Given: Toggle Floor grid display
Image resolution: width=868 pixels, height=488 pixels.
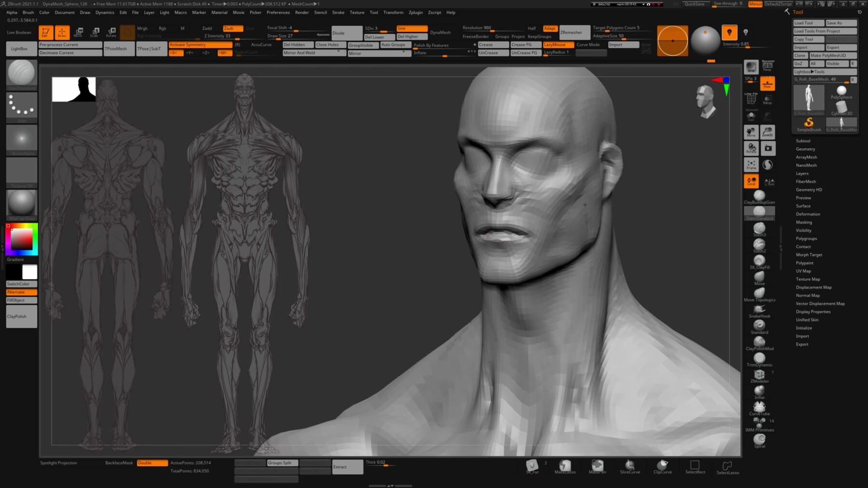Looking at the screenshot, I should [x=768, y=84].
